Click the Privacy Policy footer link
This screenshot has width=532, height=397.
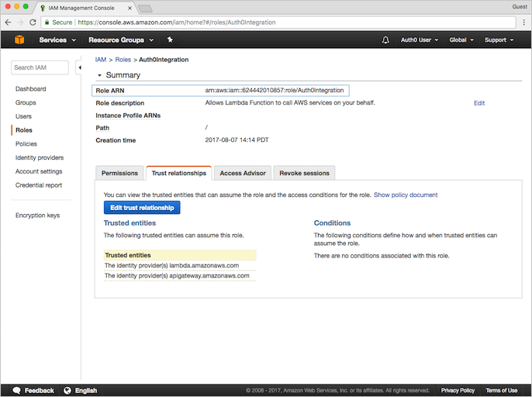(458, 391)
